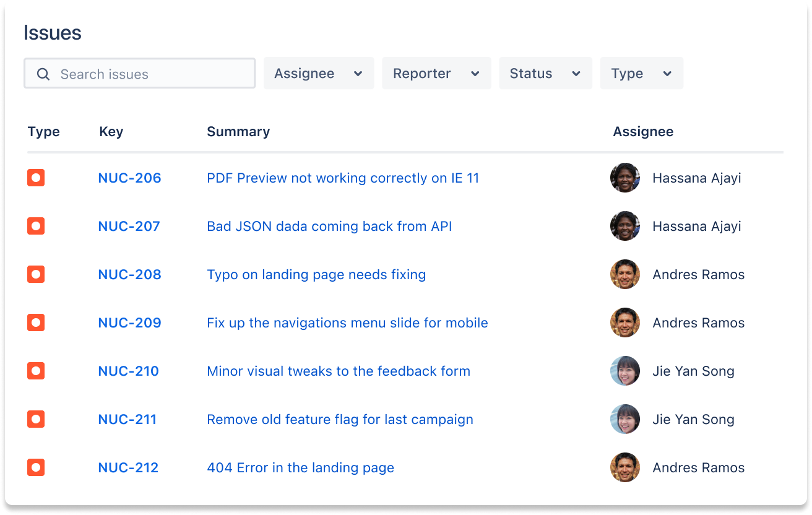812x515 pixels.
Task: Select the Type column header
Action: 43,131
